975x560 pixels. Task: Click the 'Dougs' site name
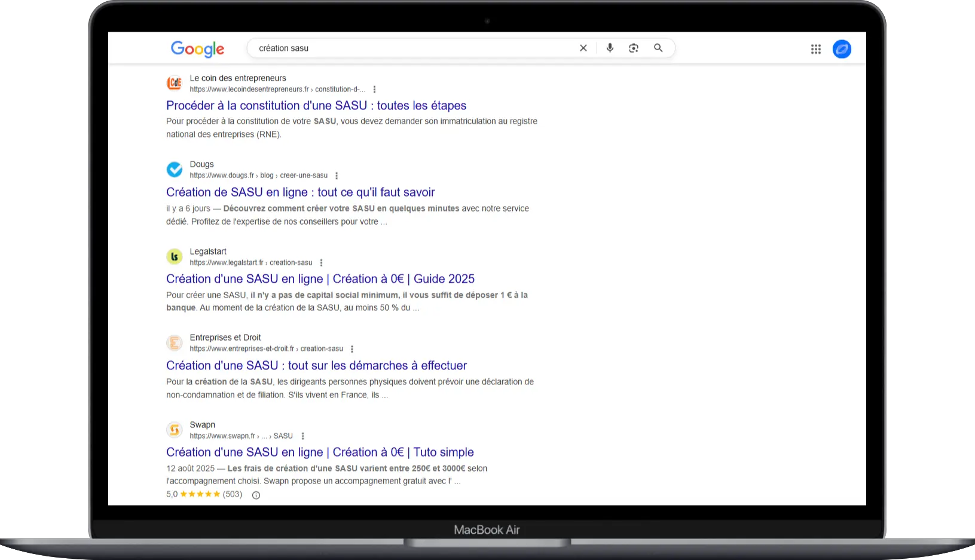(201, 164)
